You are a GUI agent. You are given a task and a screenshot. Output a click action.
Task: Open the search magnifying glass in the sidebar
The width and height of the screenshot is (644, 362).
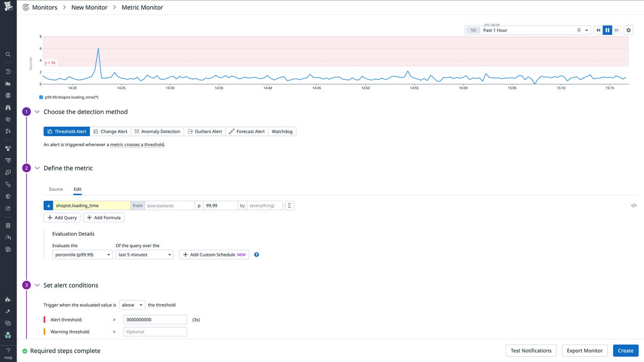[x=8, y=54]
